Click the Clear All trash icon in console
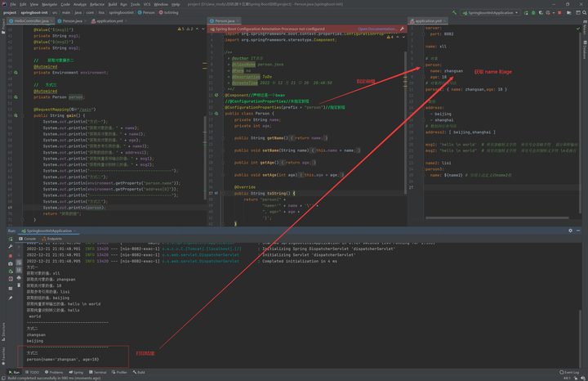The height and width of the screenshot is (381, 588). click(x=19, y=285)
